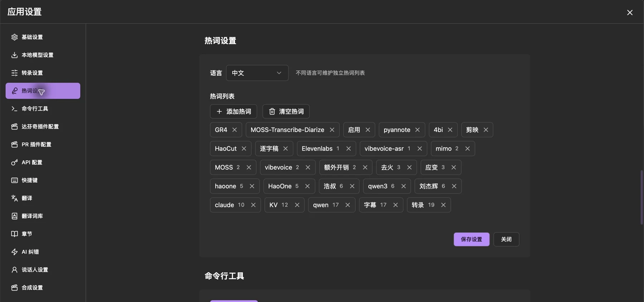Delete the HaoOne hotword tag
The image size is (644, 302).
[307, 186]
